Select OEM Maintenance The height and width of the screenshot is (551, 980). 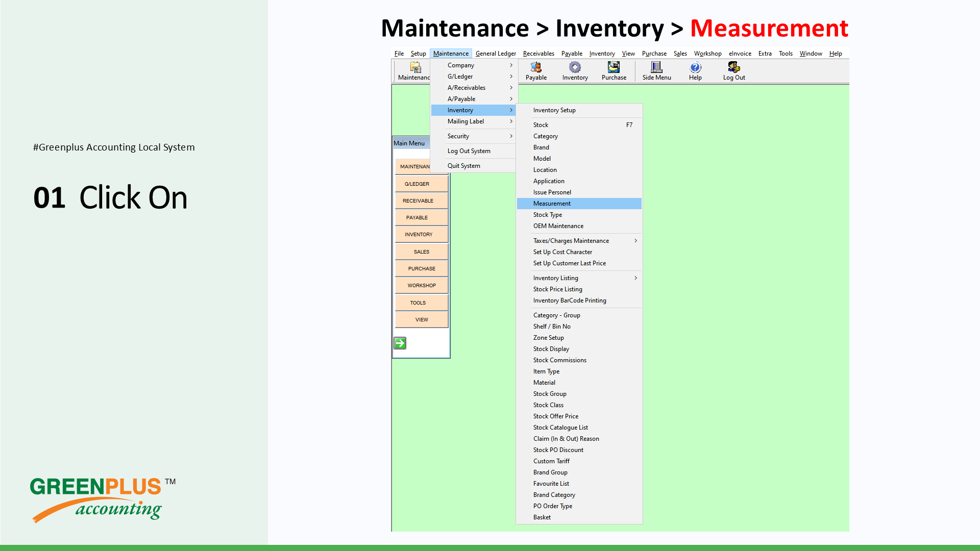coord(579,226)
